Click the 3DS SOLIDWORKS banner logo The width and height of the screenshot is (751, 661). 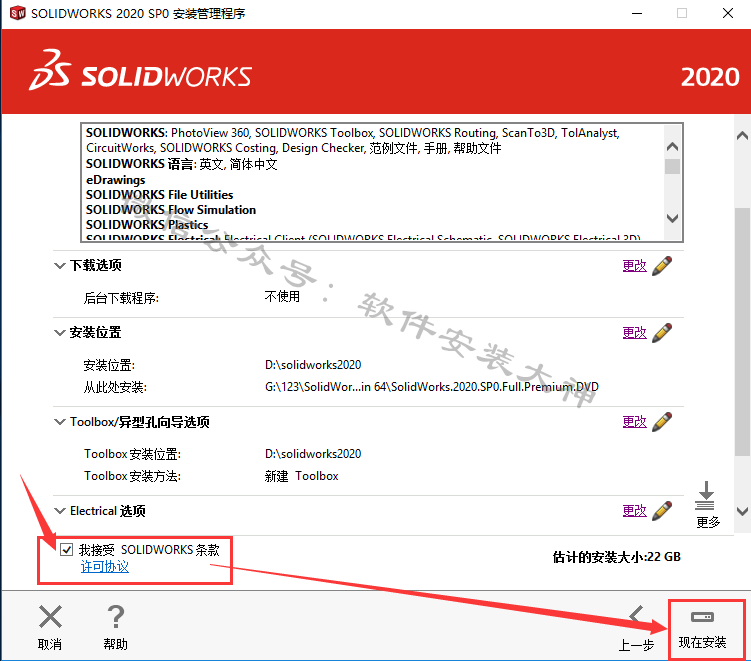click(140, 71)
